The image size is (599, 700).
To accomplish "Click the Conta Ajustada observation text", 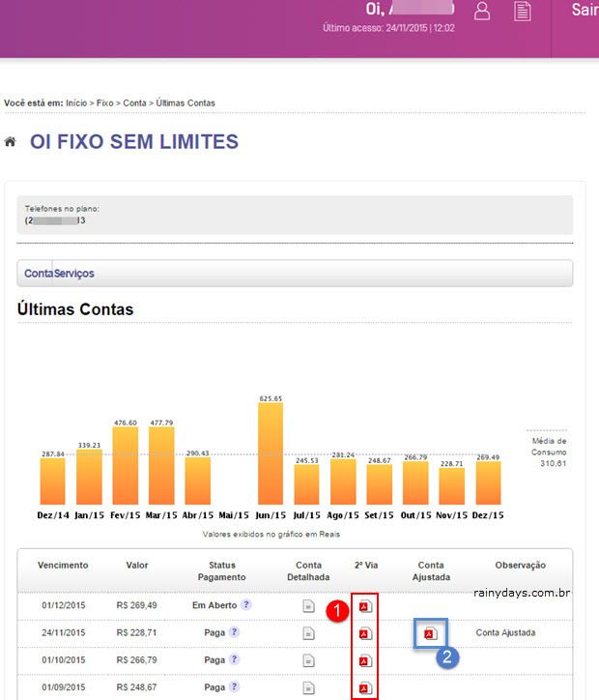I will pos(505,632).
